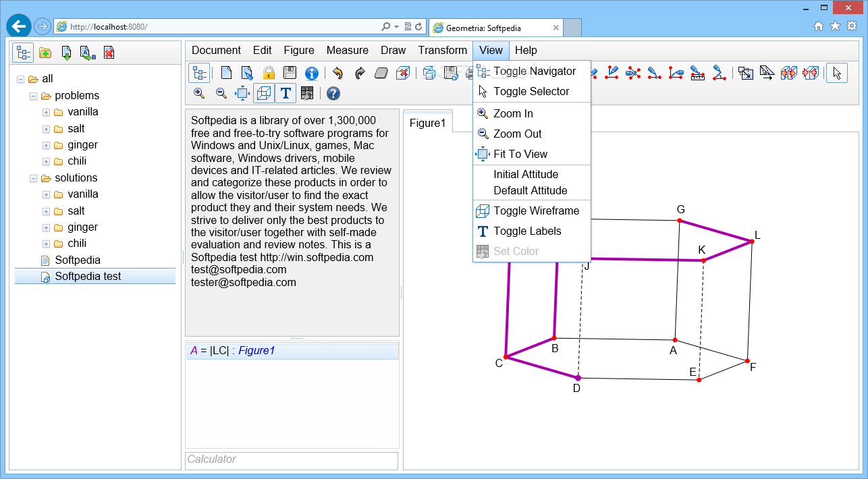Toggle the wireframe cube toolbar button

[264, 93]
